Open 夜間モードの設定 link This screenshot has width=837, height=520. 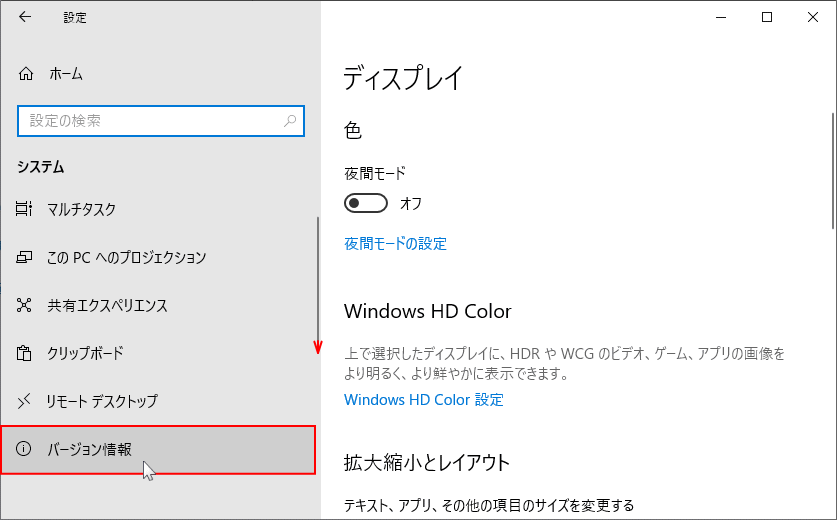[x=395, y=244]
